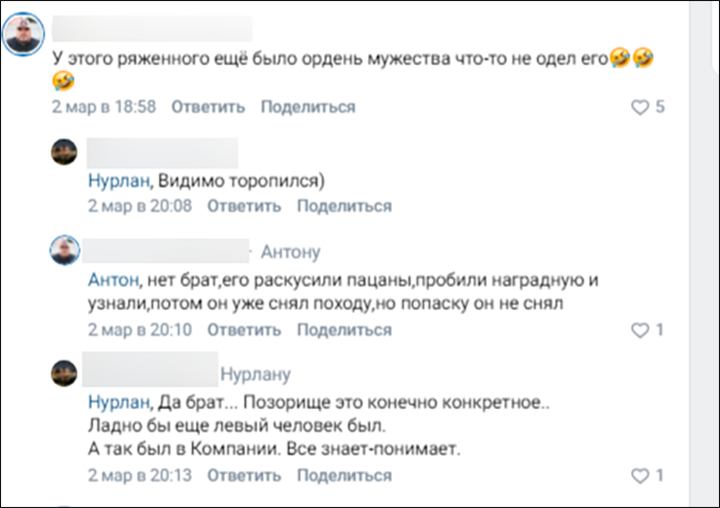The width and height of the screenshot is (720, 508).
Task: Like the top comment with 5 likes
Action: tap(640, 107)
